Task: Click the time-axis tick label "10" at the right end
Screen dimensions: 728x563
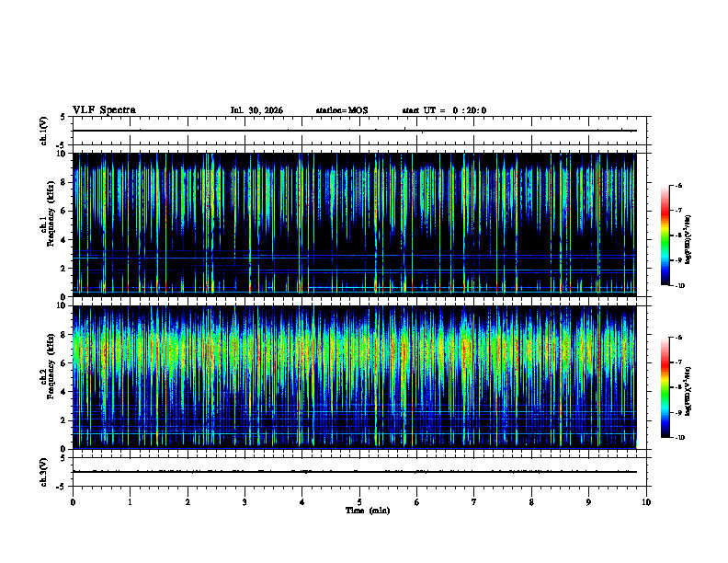Action: (x=646, y=502)
